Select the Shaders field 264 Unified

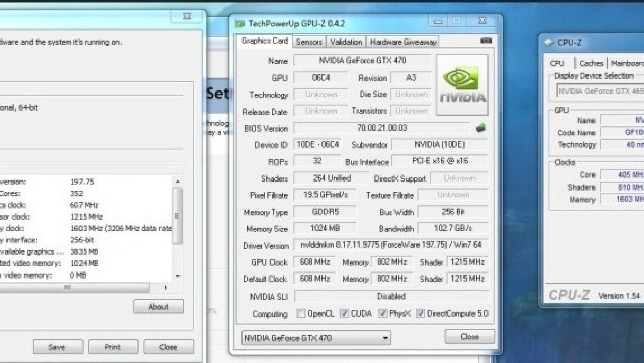(332, 178)
